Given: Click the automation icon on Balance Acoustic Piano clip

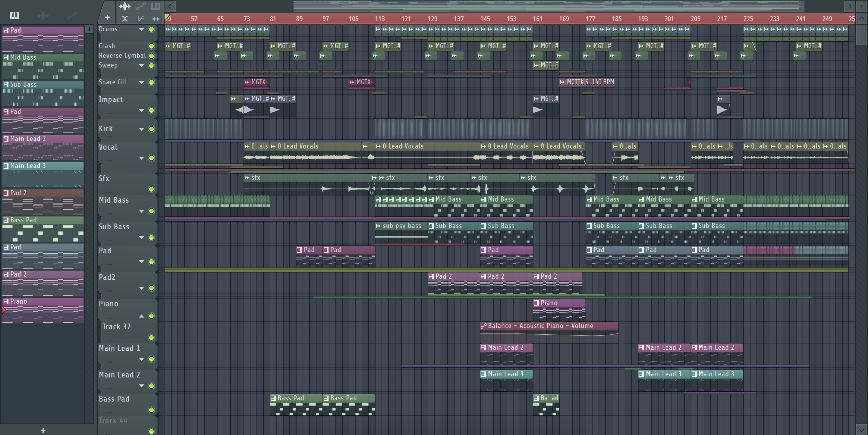Looking at the screenshot, I should (x=483, y=326).
